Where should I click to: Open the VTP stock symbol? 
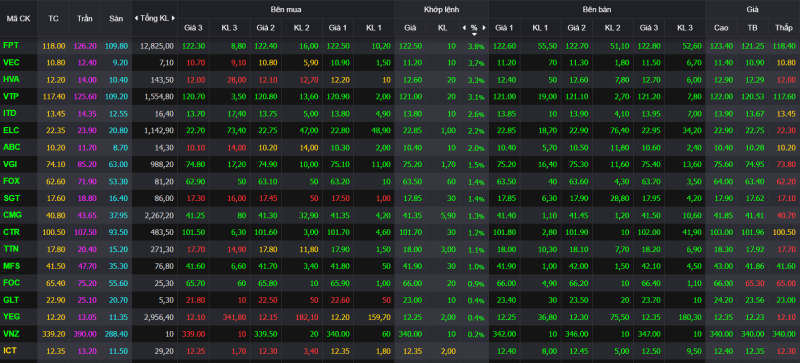11,96
